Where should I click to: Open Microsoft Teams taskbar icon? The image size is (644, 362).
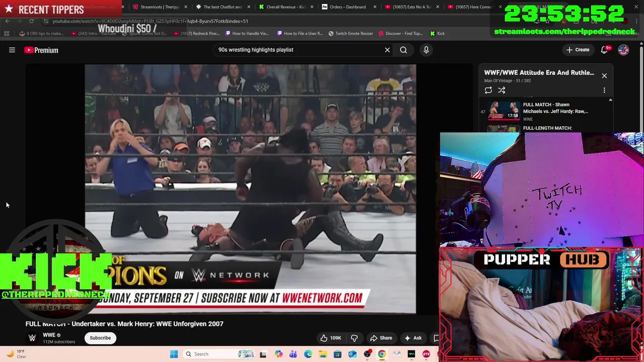tap(293, 354)
